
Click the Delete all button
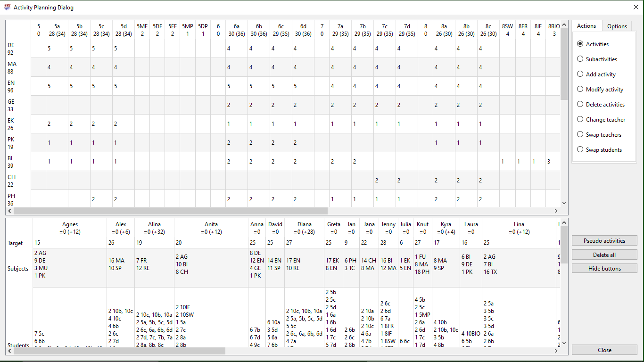coord(604,255)
